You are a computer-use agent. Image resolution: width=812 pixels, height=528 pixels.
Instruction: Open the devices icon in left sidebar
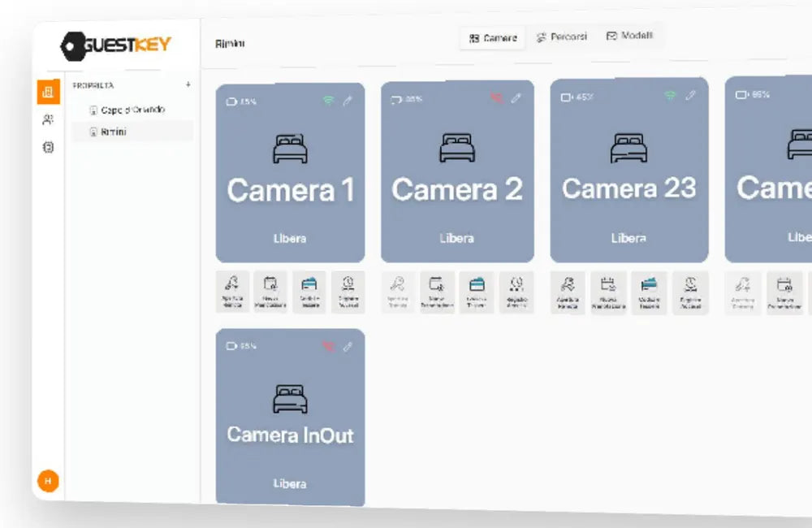[48, 147]
